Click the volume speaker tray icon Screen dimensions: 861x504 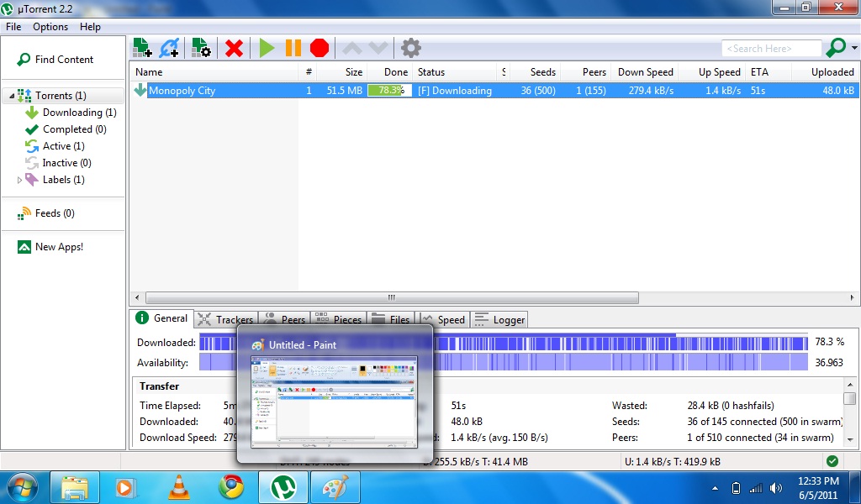pyautogui.click(x=776, y=487)
